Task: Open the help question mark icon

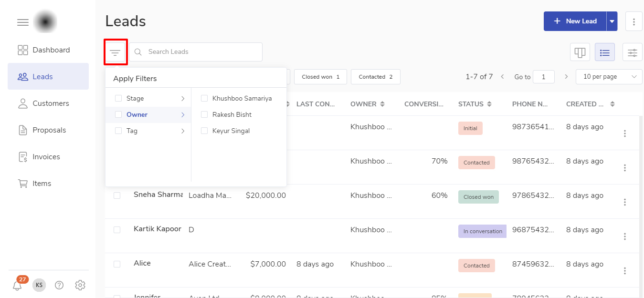Action: 59,285
